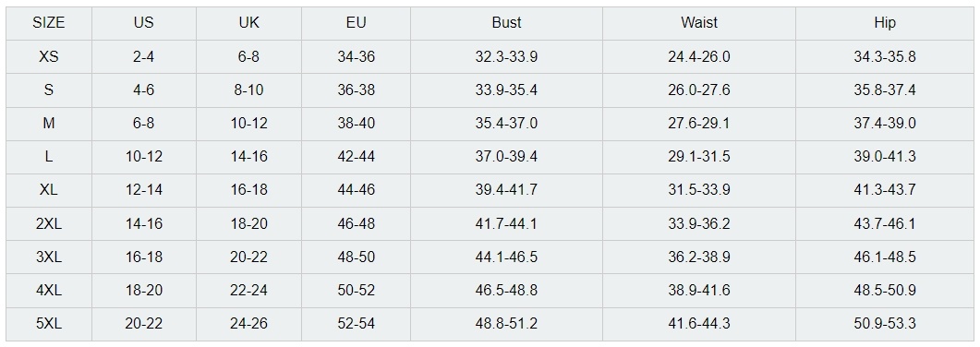Select the 2XL size row label
980x347 pixels.
point(49,223)
